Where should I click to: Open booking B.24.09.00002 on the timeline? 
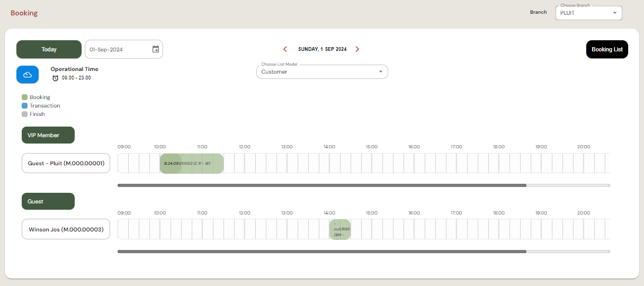(191, 164)
